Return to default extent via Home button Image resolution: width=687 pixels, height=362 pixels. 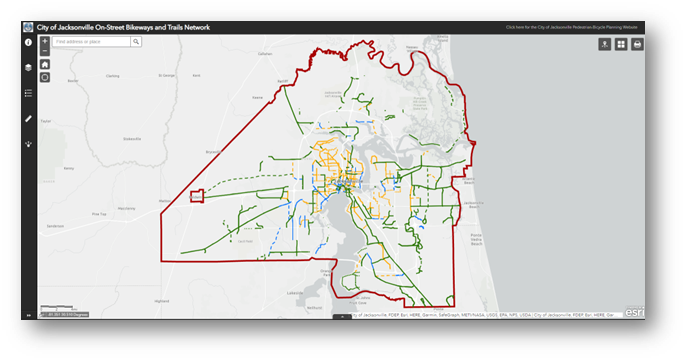tap(45, 64)
